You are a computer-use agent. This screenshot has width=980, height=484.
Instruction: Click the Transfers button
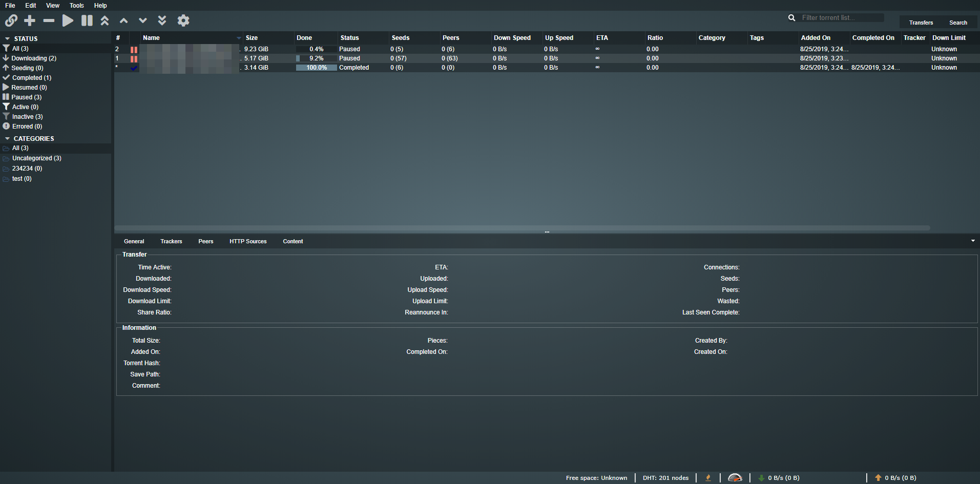pyautogui.click(x=921, y=23)
